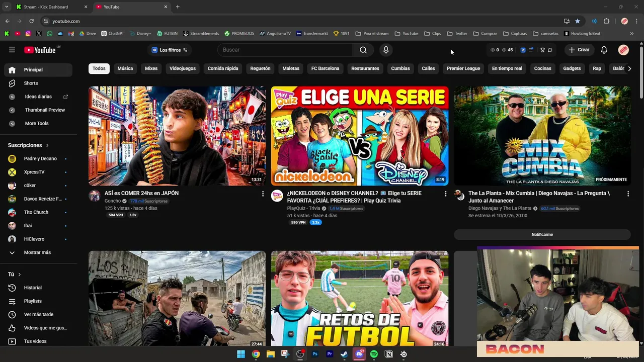Open Discord from the taskbar
Viewport: 644px width, 362px height.
[x=359, y=354]
